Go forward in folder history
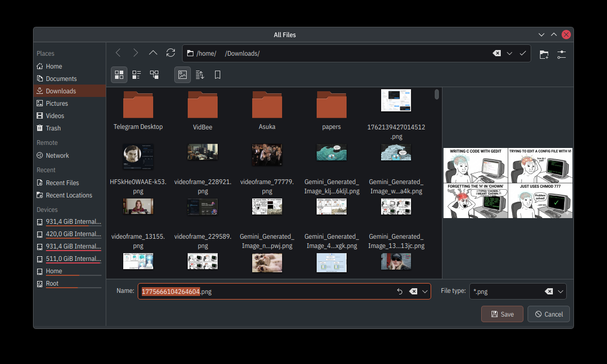The width and height of the screenshot is (607, 364). pos(136,53)
